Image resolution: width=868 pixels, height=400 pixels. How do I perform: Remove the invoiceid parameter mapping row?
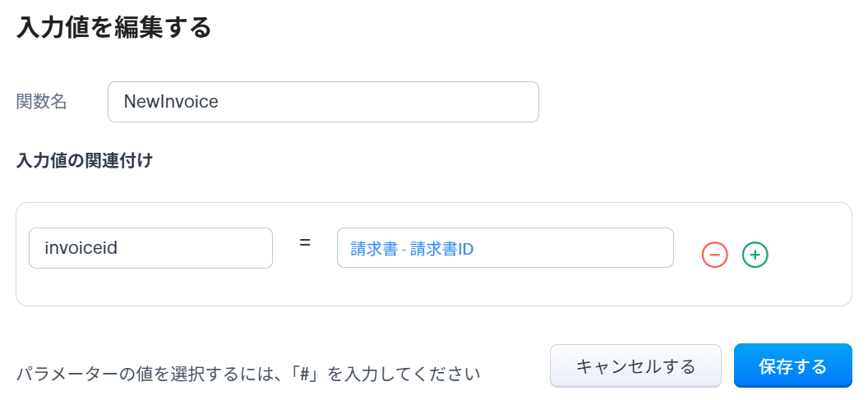tap(714, 255)
